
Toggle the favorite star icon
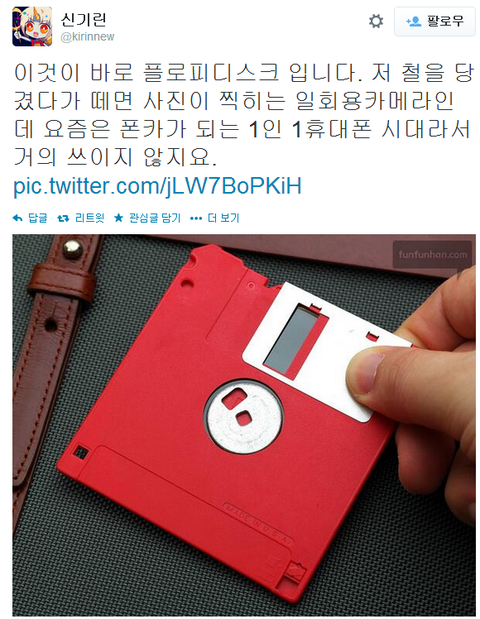(118, 218)
